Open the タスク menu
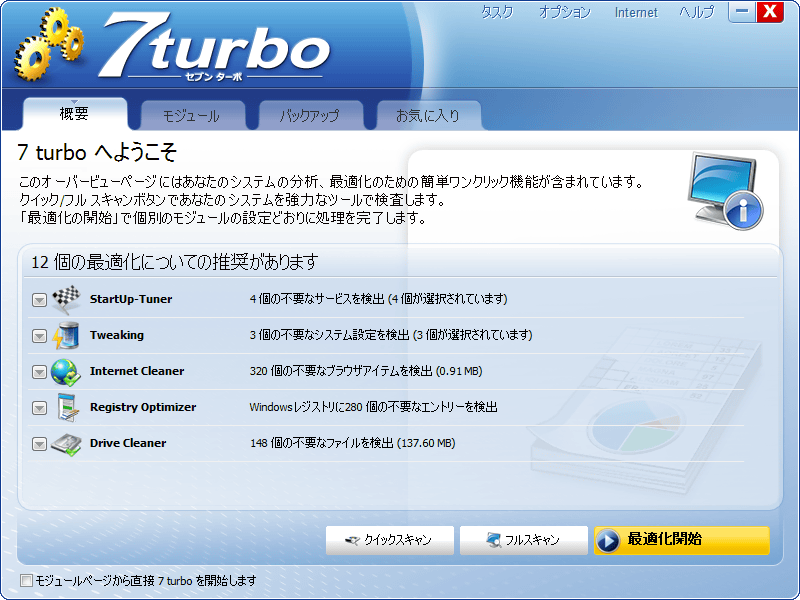Screen dimensions: 800x600 [497, 12]
